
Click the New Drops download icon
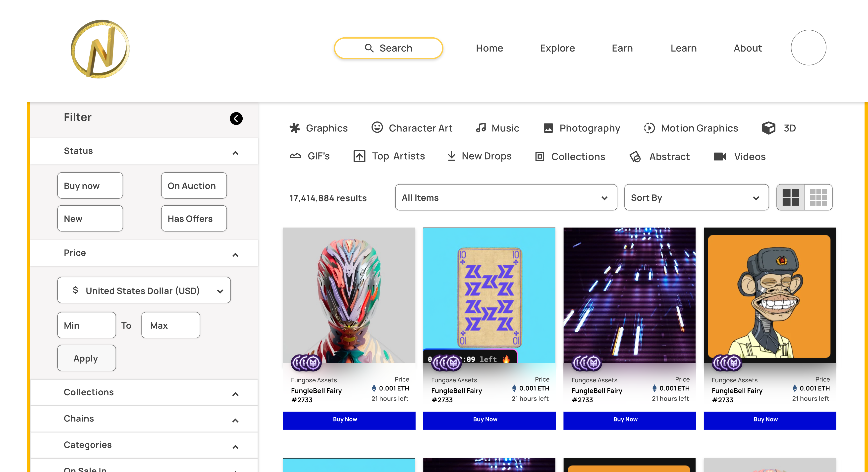pyautogui.click(x=451, y=156)
